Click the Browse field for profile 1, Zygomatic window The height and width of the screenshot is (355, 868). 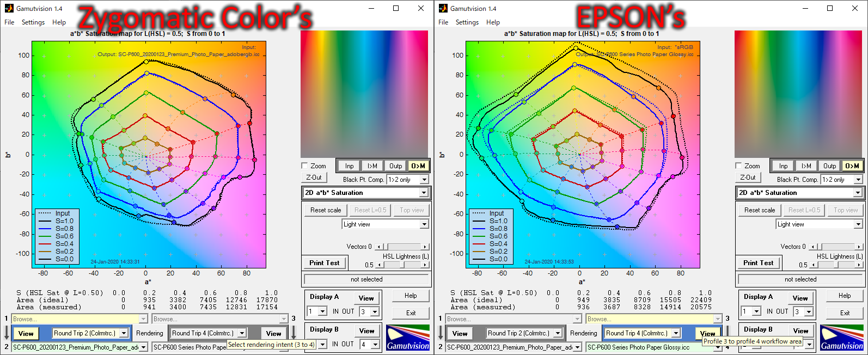click(79, 319)
